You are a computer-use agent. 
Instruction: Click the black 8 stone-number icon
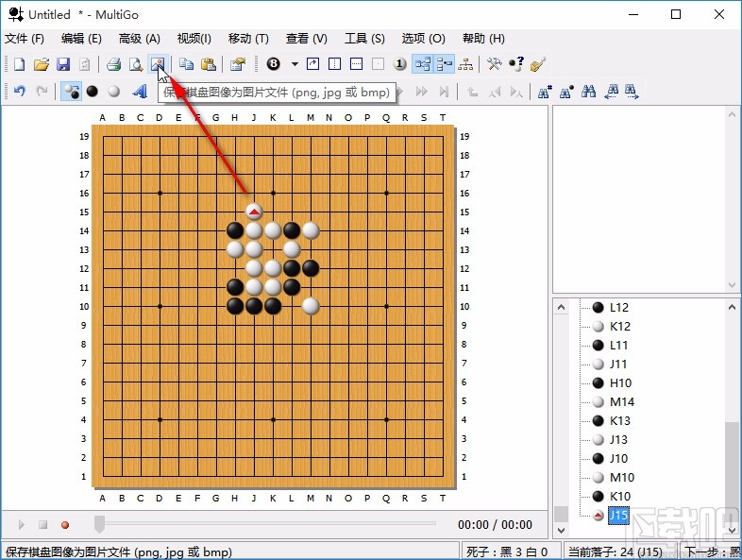(x=273, y=63)
